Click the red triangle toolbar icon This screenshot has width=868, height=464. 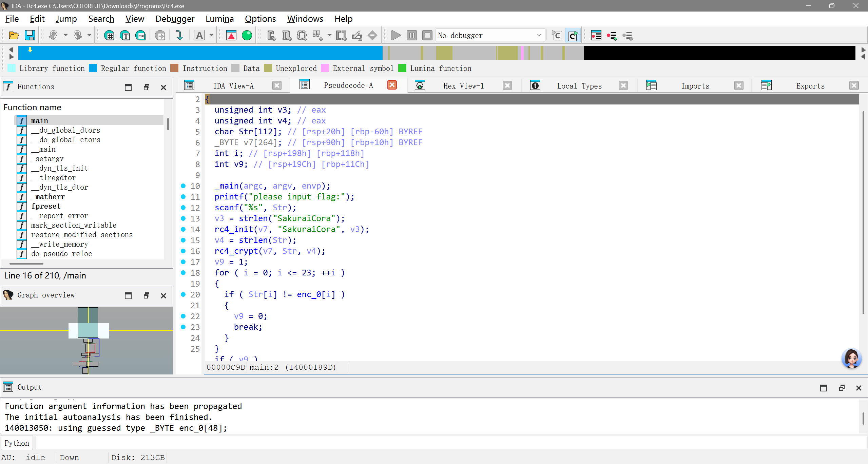click(231, 35)
